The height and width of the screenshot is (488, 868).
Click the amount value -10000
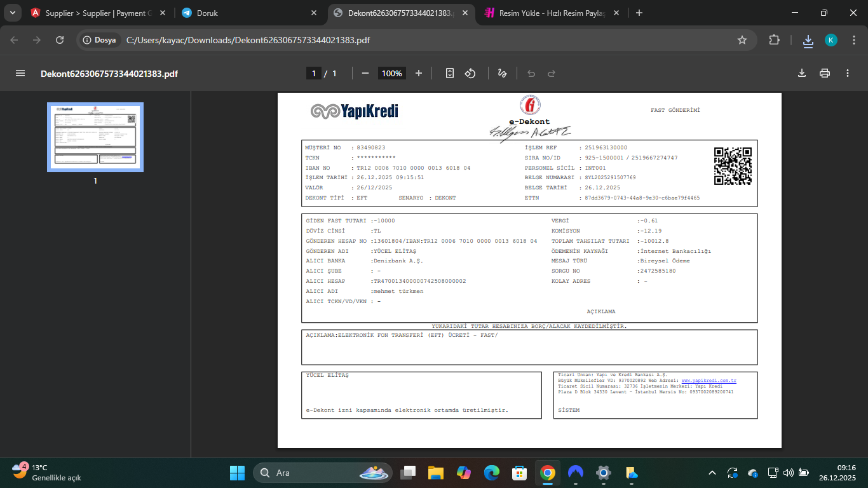(384, 220)
